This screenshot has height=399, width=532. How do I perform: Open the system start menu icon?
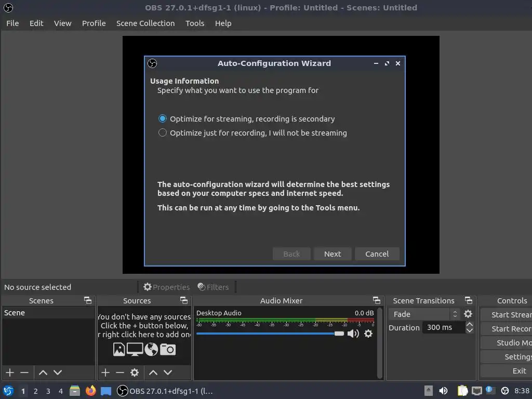coord(8,391)
